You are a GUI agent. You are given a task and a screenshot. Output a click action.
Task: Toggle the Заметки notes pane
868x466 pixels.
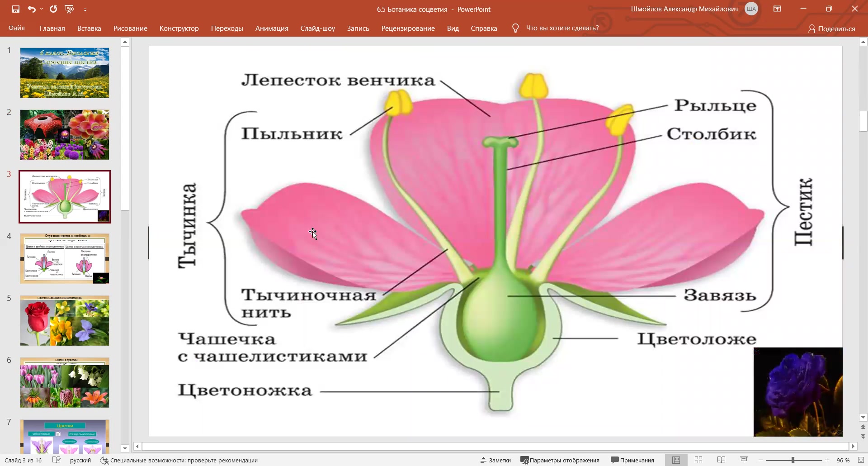(495, 460)
